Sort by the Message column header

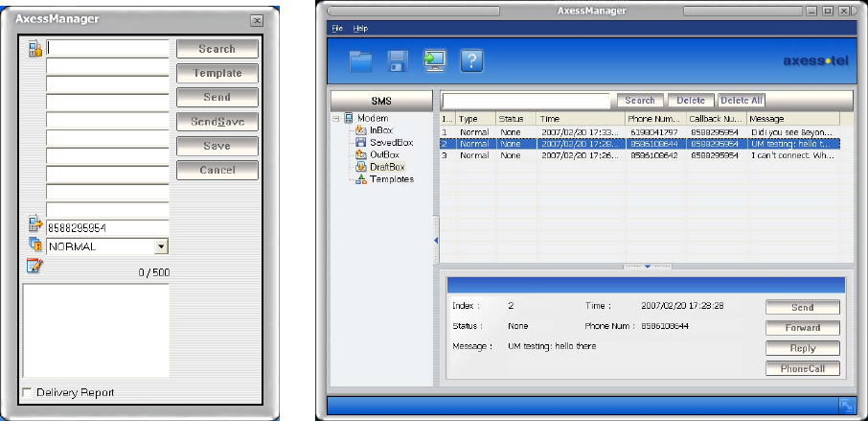coord(793,119)
